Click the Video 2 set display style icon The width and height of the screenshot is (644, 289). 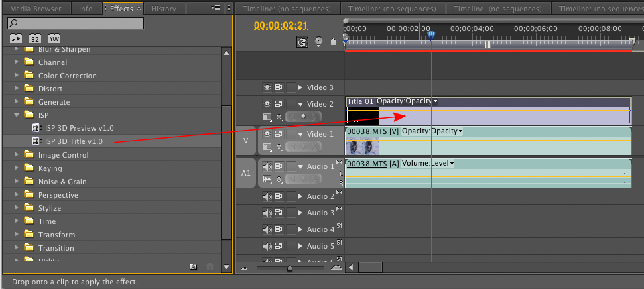click(x=267, y=117)
